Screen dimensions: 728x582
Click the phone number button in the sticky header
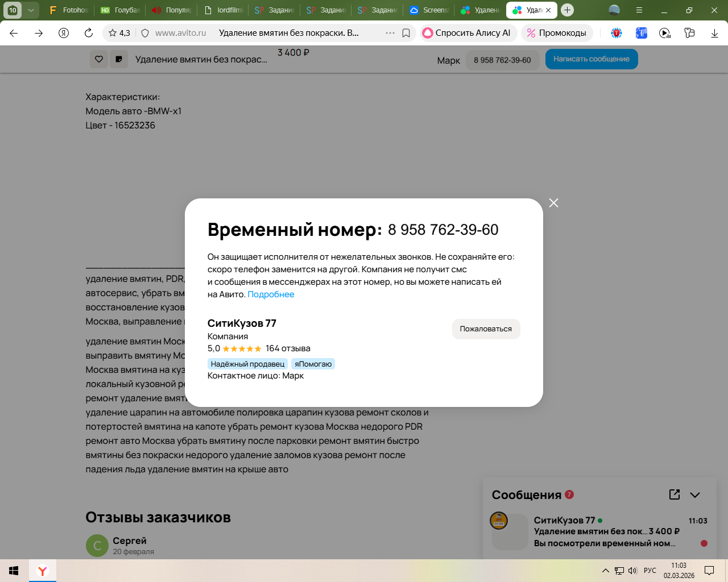pos(502,60)
